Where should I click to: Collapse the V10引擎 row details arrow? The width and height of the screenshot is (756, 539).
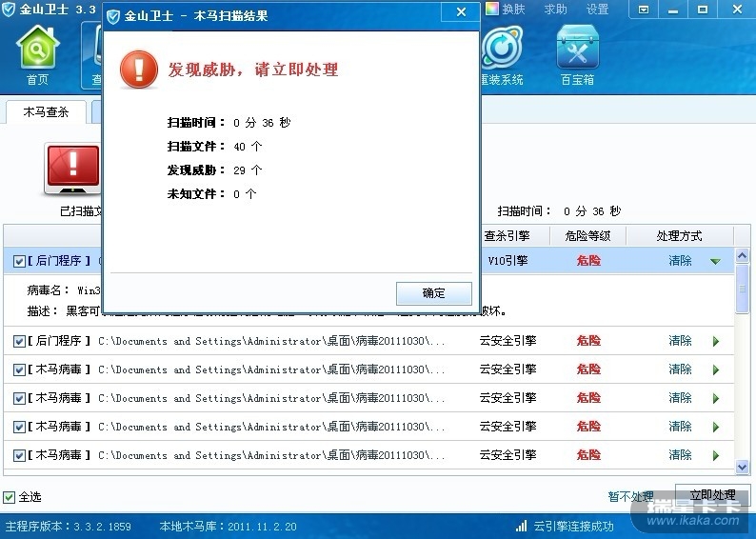[x=715, y=261]
